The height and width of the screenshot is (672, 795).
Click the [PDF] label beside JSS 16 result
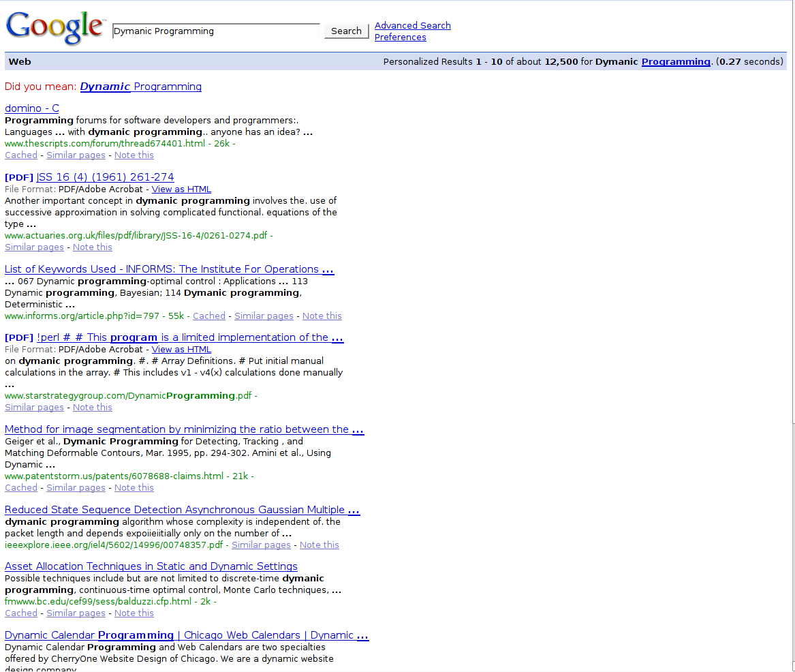click(19, 177)
